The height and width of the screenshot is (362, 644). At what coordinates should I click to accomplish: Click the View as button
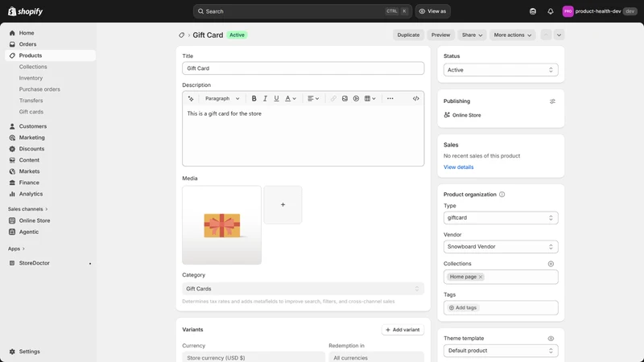coord(432,11)
